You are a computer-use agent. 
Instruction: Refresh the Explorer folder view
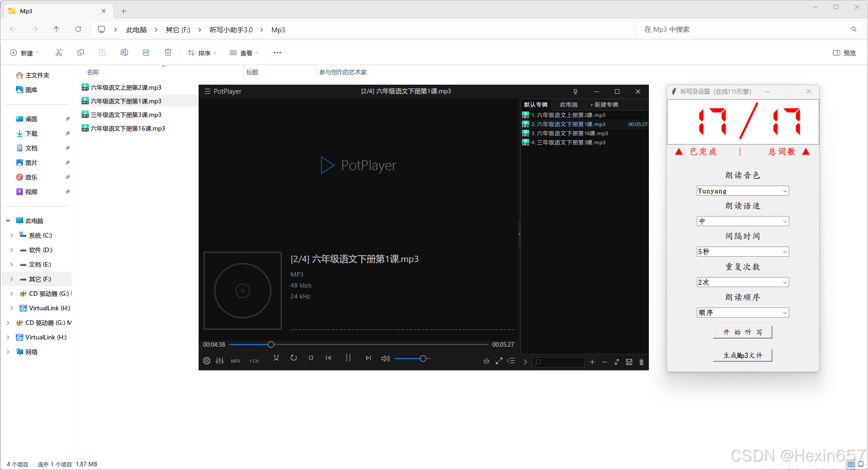pyautogui.click(x=78, y=29)
